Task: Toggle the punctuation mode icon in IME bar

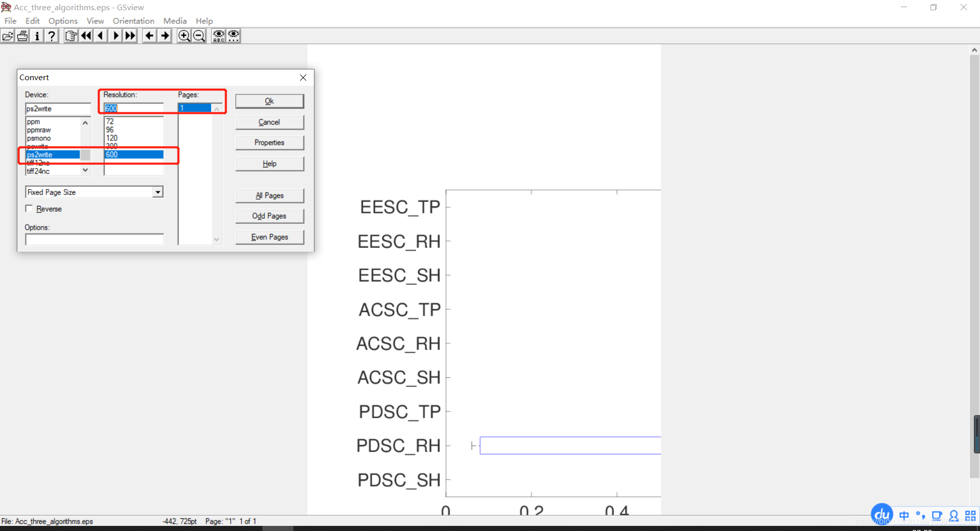Action: 920,515
